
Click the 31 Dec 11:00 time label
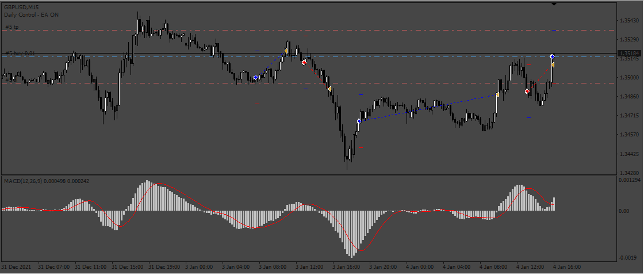(90, 267)
